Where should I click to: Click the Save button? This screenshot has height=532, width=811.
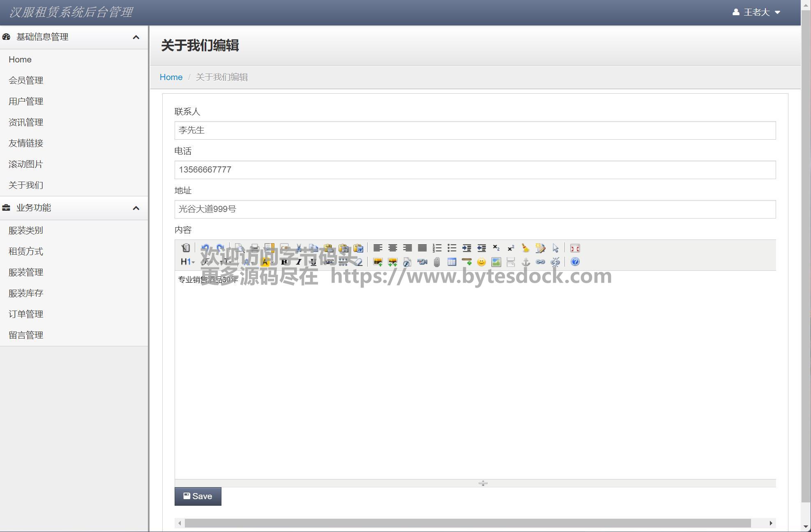pyautogui.click(x=198, y=496)
